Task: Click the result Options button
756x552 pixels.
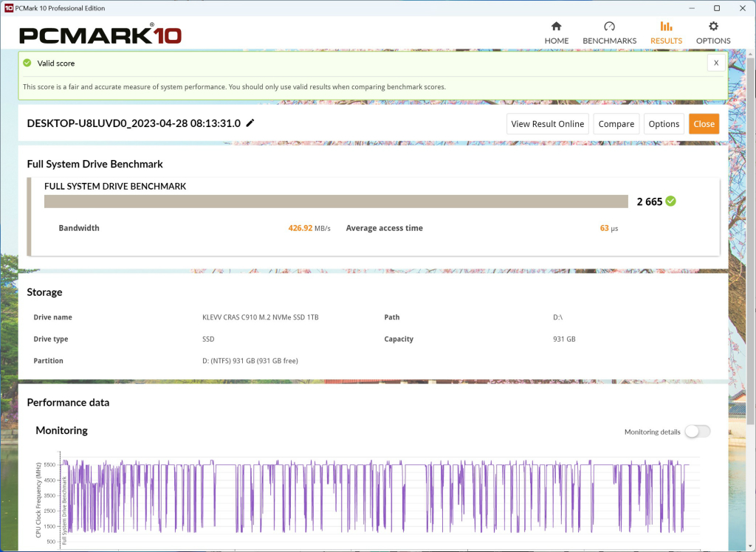Action: [664, 124]
